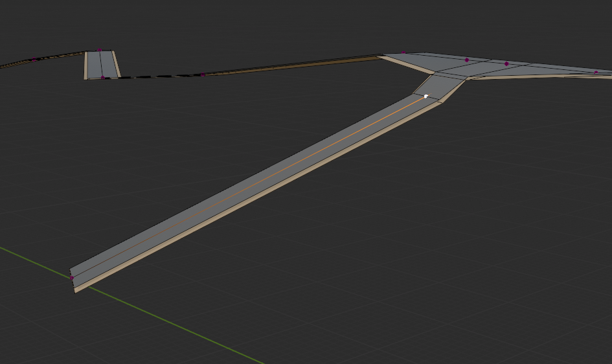The image size is (612, 364).
Task: Click the purple vertex at the long road's near end
Action: pos(72,278)
